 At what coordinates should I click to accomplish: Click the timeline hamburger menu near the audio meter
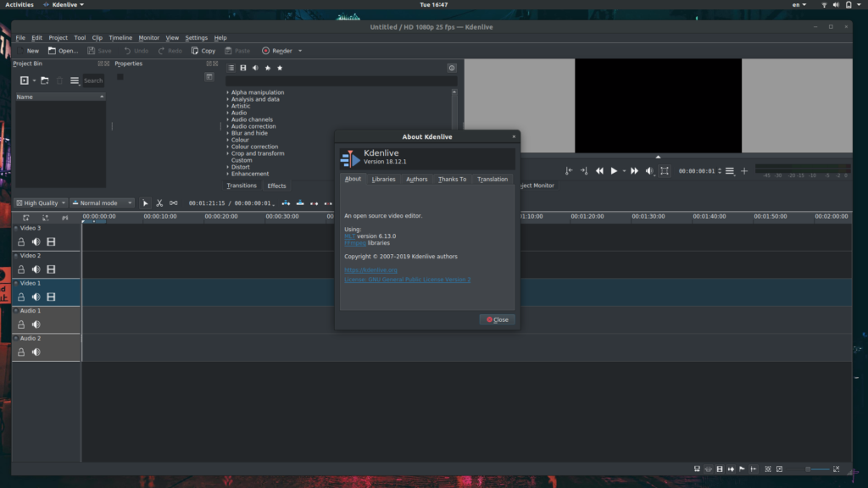730,170
